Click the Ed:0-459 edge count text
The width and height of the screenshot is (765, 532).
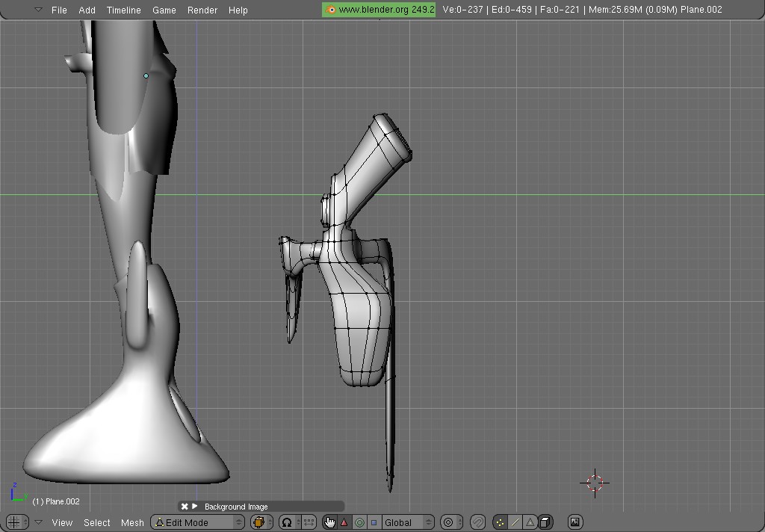(511, 9)
